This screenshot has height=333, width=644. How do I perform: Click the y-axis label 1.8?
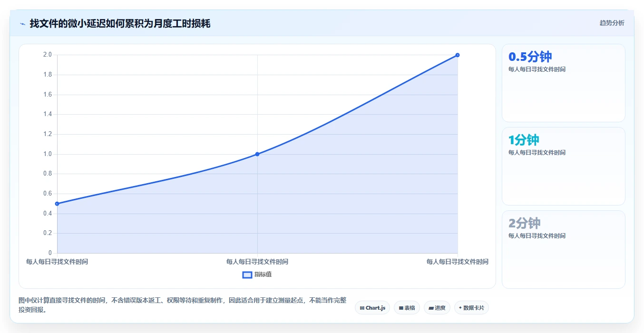pyautogui.click(x=48, y=75)
